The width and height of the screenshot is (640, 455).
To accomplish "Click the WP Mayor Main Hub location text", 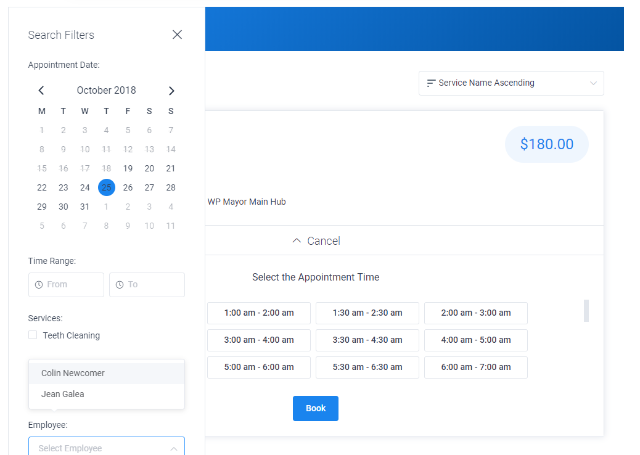I will pos(247,202).
